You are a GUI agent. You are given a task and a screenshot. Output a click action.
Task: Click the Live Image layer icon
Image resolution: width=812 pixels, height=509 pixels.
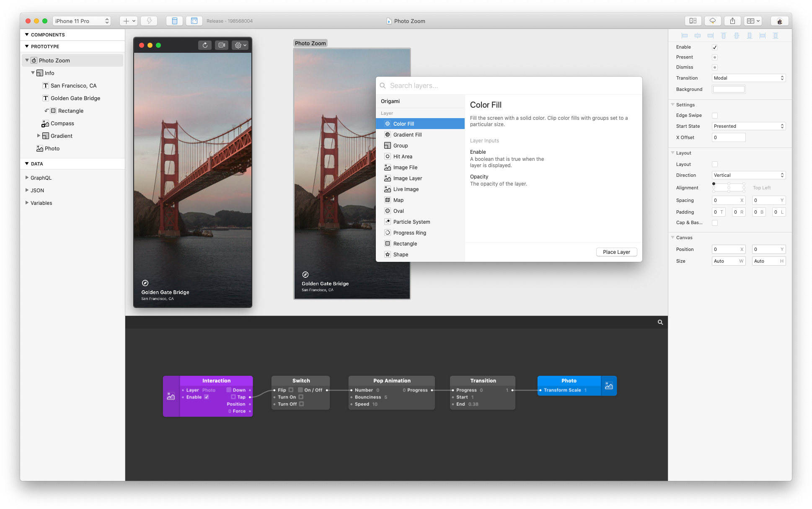pyautogui.click(x=386, y=189)
